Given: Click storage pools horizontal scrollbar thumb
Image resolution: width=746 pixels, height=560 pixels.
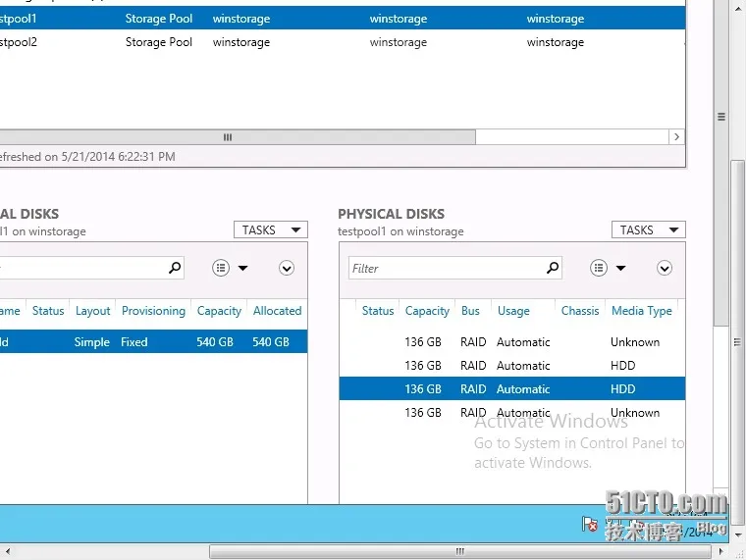Looking at the screenshot, I should pyautogui.click(x=238, y=137).
